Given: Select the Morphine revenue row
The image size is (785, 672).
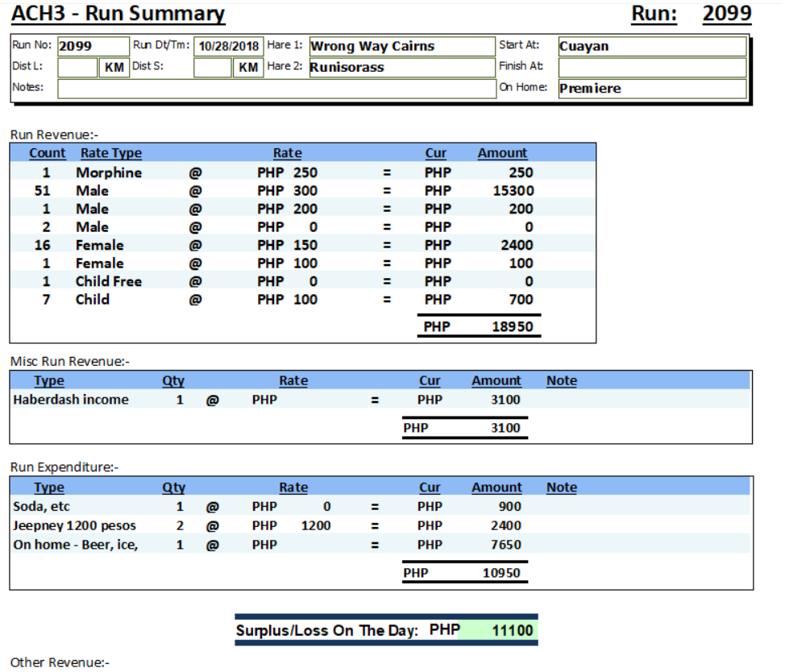Looking at the screenshot, I should [109, 172].
